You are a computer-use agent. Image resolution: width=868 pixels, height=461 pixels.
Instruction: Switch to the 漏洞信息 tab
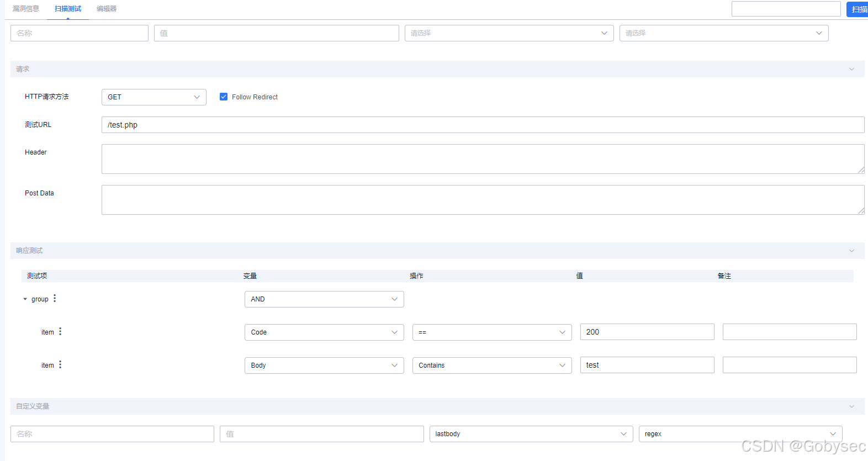coord(26,9)
